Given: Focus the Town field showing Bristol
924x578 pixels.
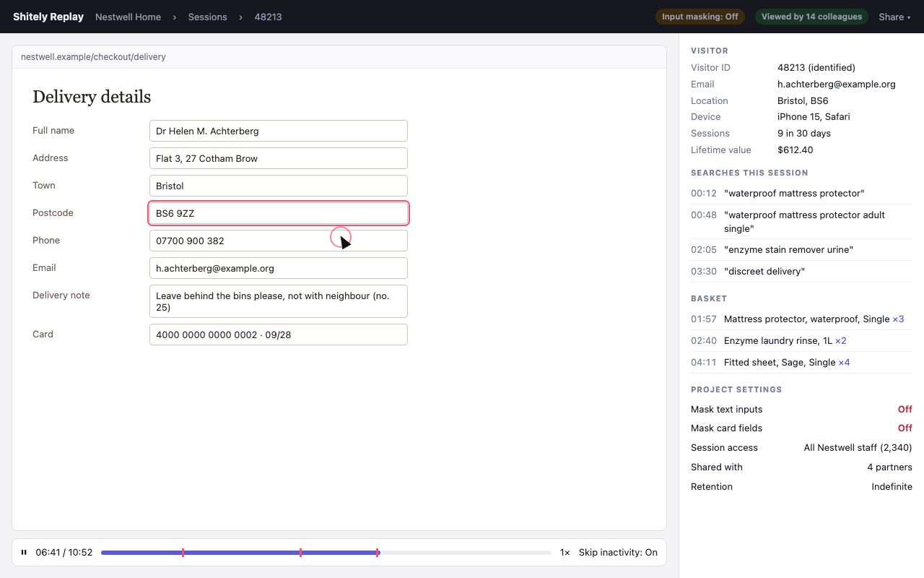Looking at the screenshot, I should point(279,186).
